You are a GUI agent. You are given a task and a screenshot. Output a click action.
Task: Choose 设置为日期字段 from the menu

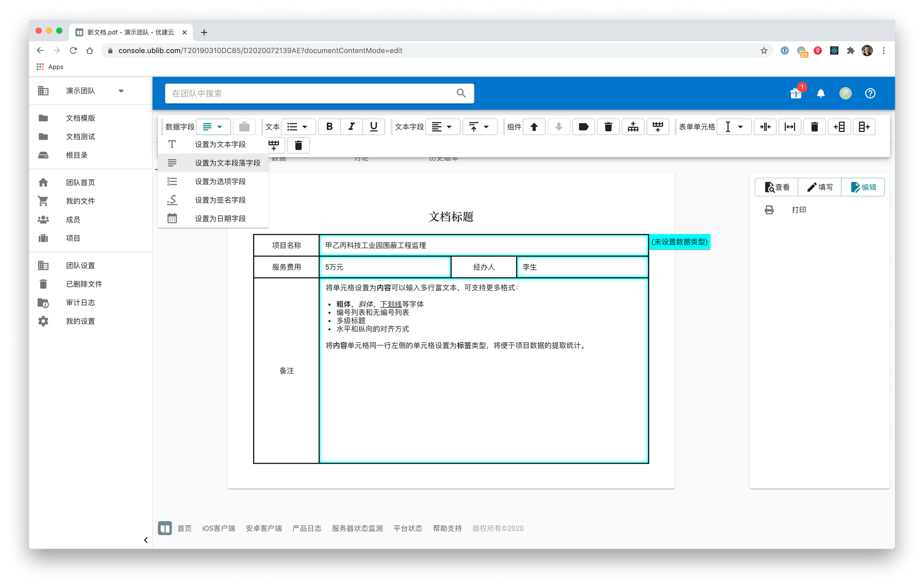tap(220, 218)
